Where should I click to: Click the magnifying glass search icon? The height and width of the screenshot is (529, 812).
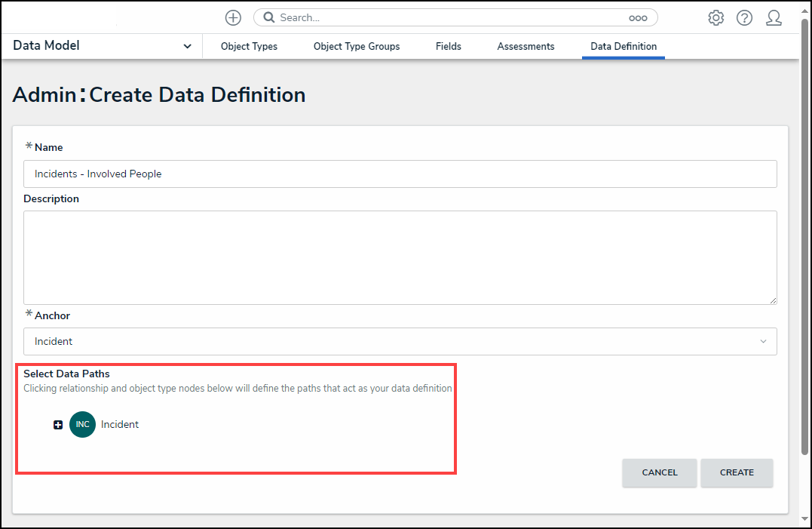coord(268,17)
